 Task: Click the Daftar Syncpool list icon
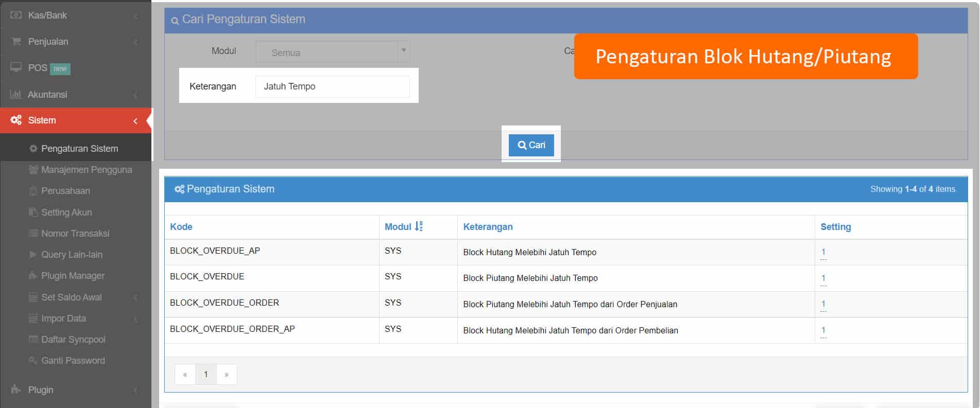point(33,340)
